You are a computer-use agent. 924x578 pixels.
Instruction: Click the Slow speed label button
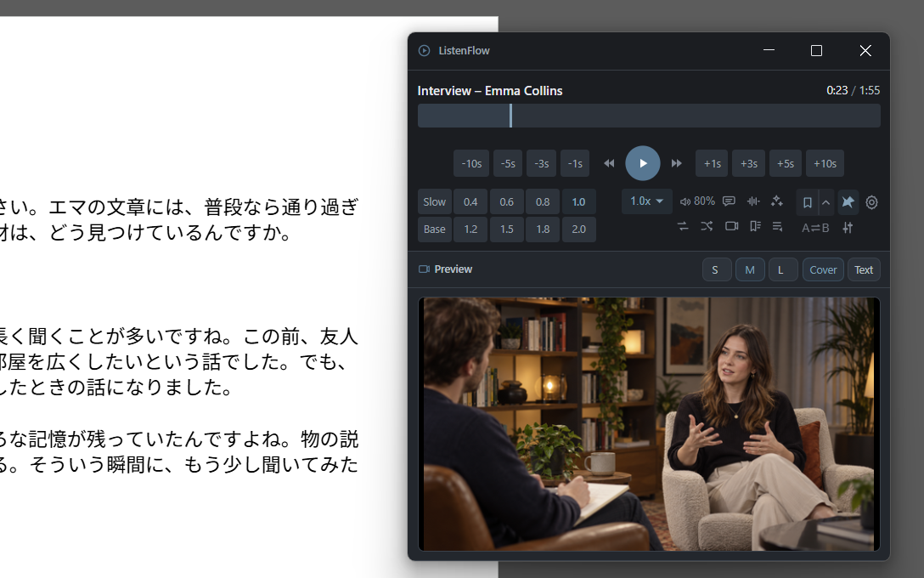click(434, 201)
